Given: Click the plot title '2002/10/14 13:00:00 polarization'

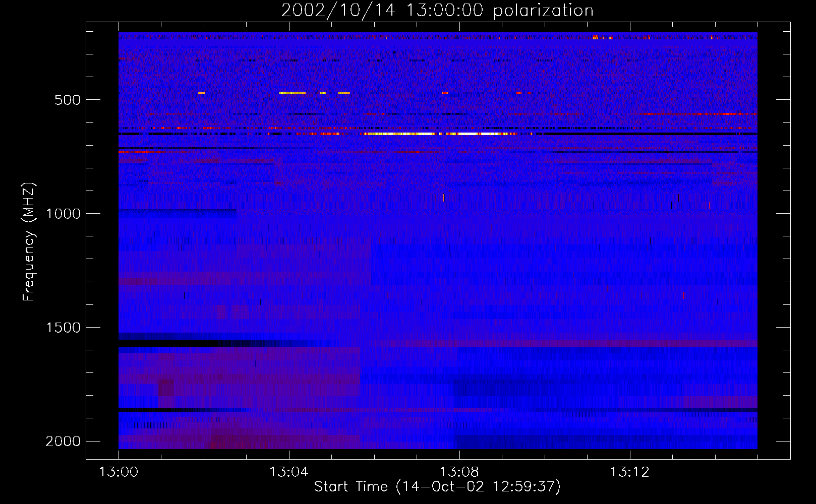Looking at the screenshot, I should (437, 10).
